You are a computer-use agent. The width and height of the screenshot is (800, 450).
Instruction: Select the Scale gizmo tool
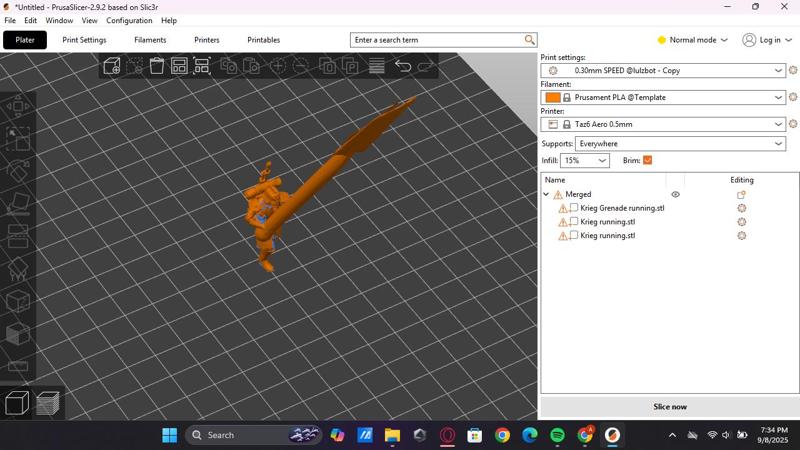click(x=18, y=139)
